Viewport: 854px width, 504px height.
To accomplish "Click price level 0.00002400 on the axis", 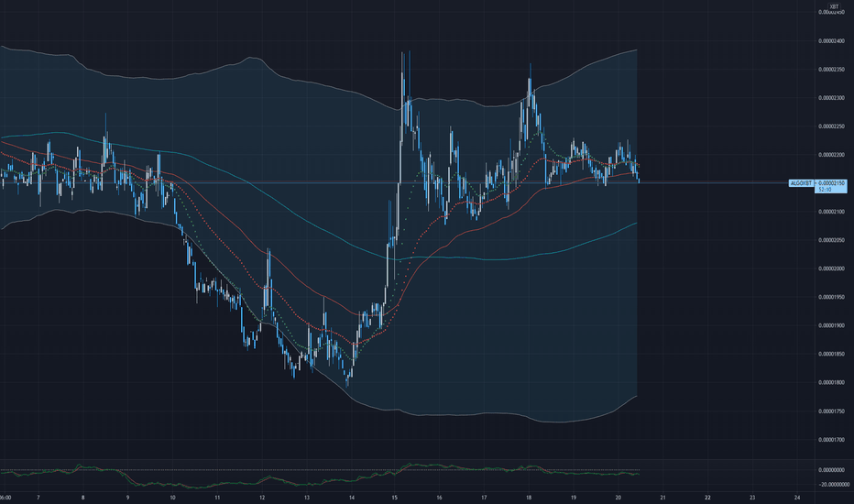I will [x=832, y=41].
